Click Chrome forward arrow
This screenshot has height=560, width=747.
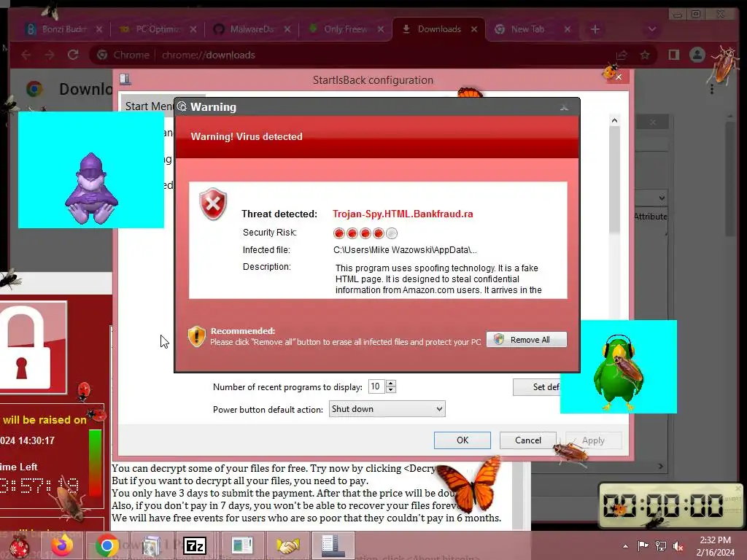50,55
